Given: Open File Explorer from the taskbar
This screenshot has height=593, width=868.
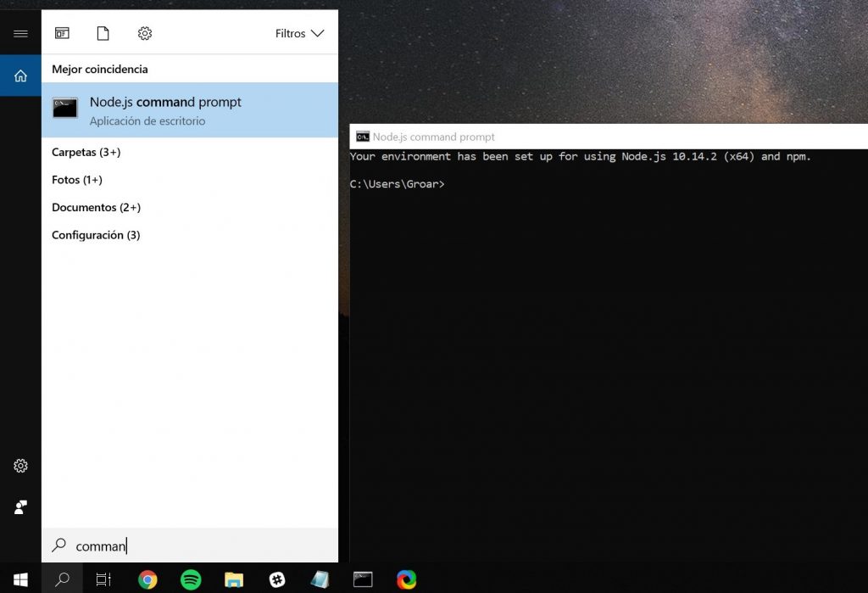Looking at the screenshot, I should coord(234,579).
